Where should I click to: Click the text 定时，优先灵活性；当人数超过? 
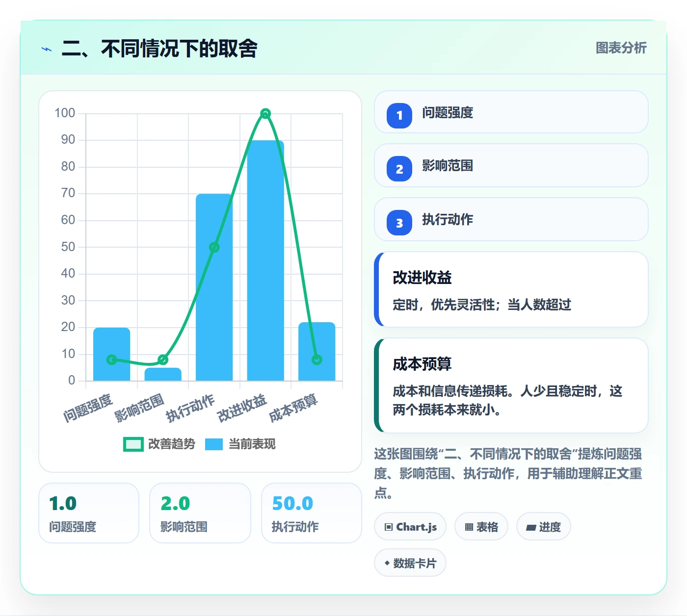click(482, 305)
